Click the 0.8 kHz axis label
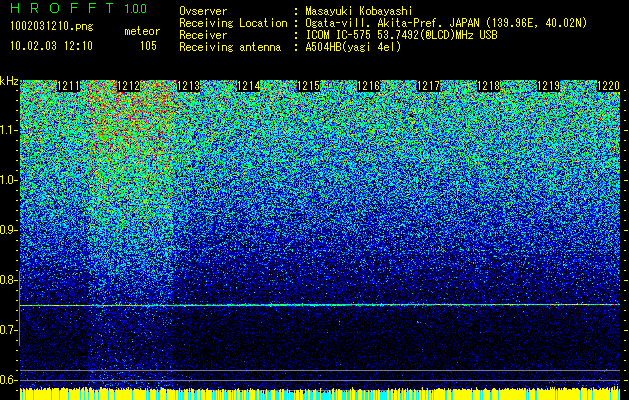Screen dimensions: 629x400 click(9, 280)
